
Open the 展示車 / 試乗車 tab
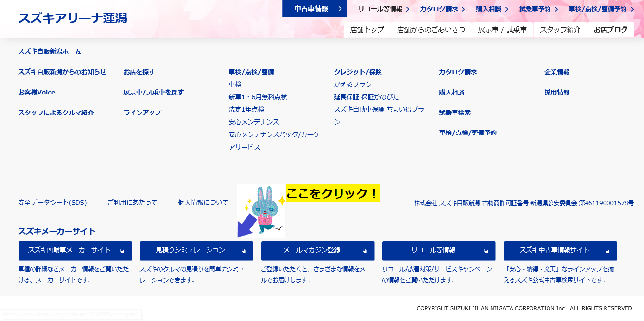point(502,30)
